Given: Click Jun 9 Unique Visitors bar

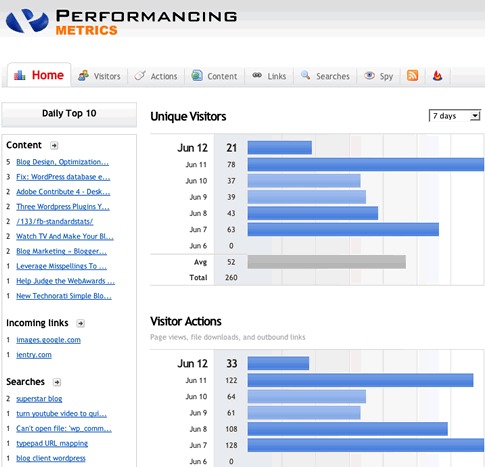Looking at the screenshot, I should [x=307, y=197].
